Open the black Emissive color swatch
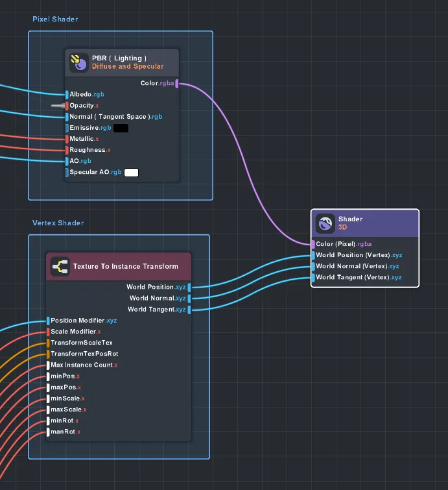 coord(121,129)
